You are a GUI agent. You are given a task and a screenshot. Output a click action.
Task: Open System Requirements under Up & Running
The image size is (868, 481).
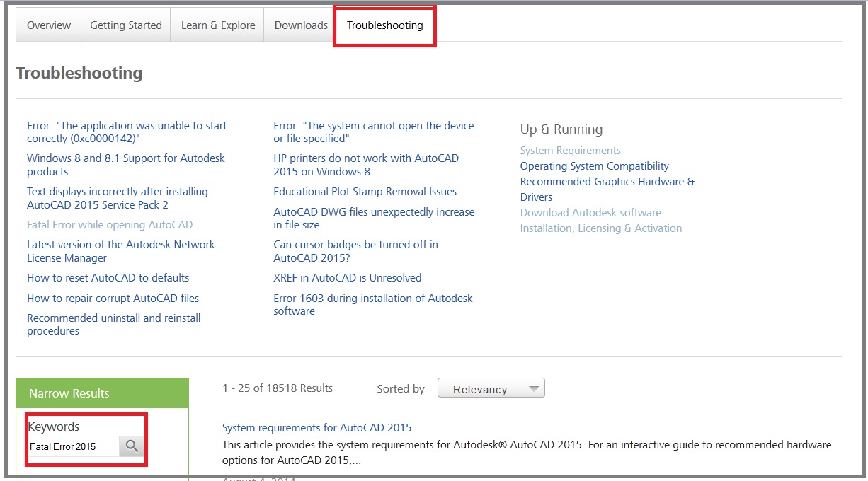tap(570, 150)
